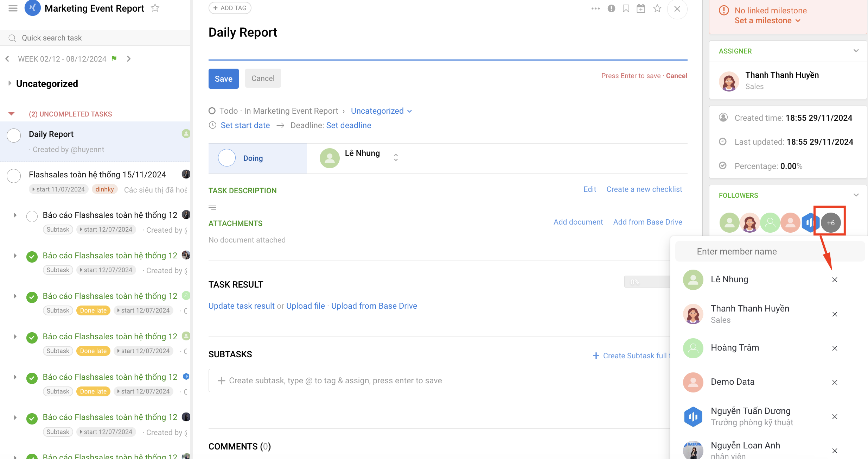Collapse the Uncompleted Tasks group
The image size is (868, 459).
(11, 114)
